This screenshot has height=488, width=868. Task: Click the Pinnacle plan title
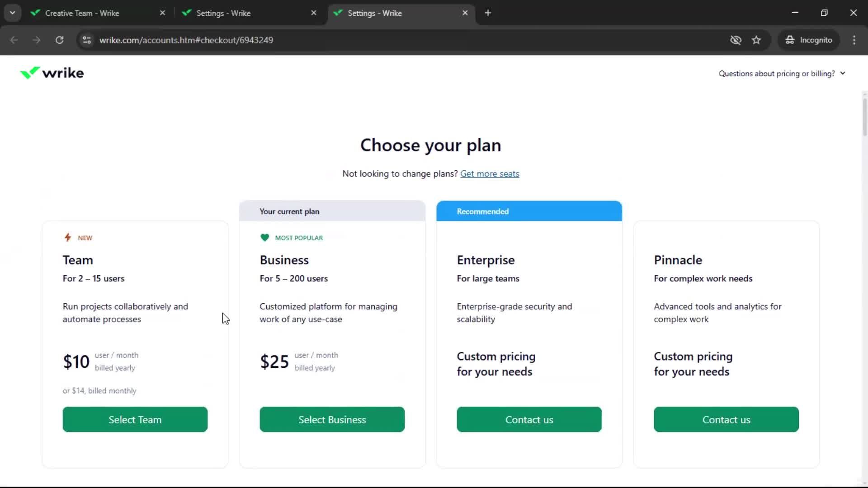click(678, 260)
